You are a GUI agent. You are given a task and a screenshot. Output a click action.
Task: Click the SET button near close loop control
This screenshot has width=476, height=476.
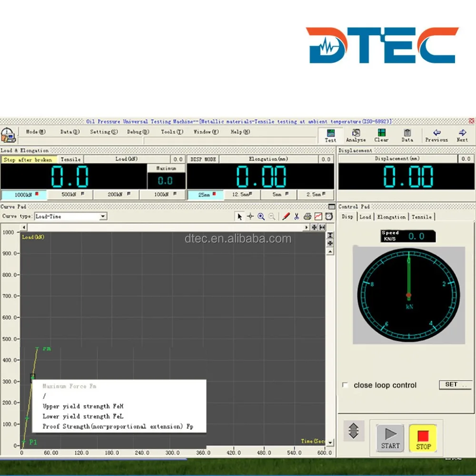[x=455, y=385]
